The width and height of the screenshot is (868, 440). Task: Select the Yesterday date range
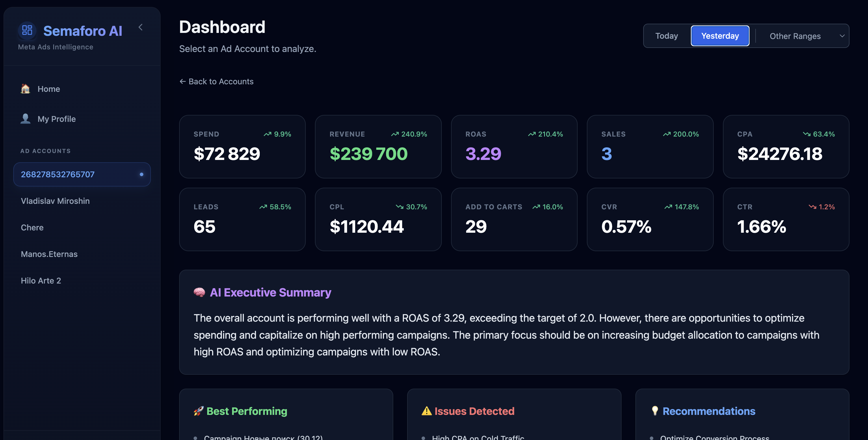click(720, 36)
